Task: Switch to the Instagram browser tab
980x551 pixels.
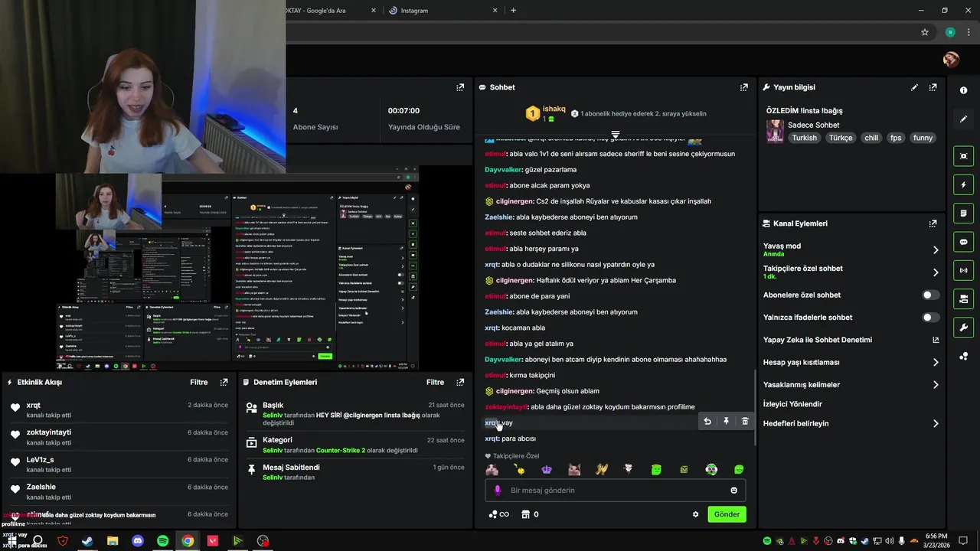Action: (x=443, y=11)
